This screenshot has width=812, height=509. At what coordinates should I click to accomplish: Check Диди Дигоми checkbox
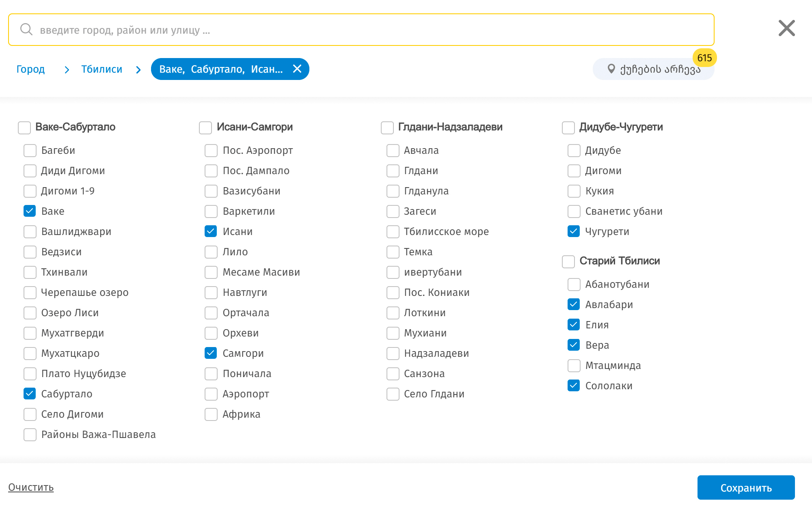pyautogui.click(x=30, y=171)
